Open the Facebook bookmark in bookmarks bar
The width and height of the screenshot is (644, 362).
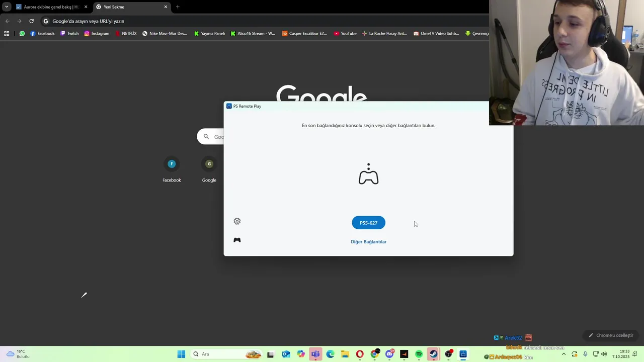[42, 34]
